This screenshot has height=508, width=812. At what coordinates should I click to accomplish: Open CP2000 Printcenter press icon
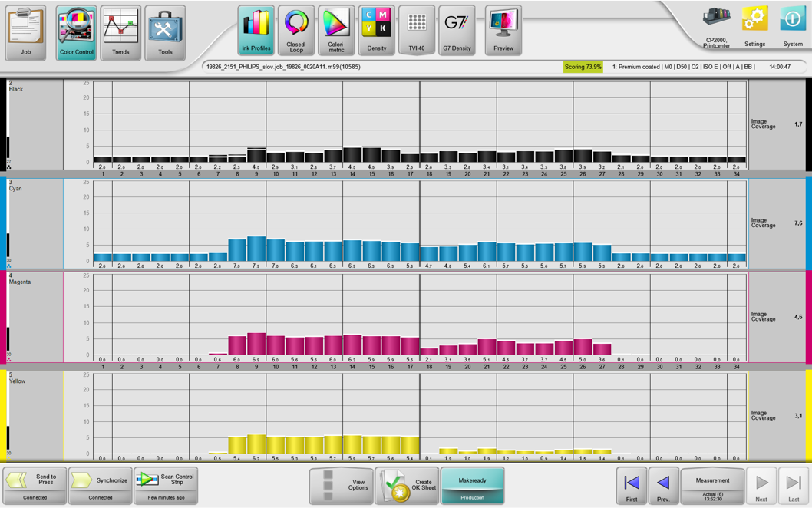point(716,27)
